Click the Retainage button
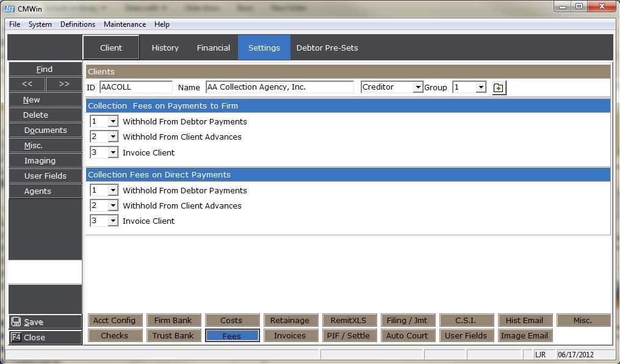The image size is (620, 364). tap(290, 320)
